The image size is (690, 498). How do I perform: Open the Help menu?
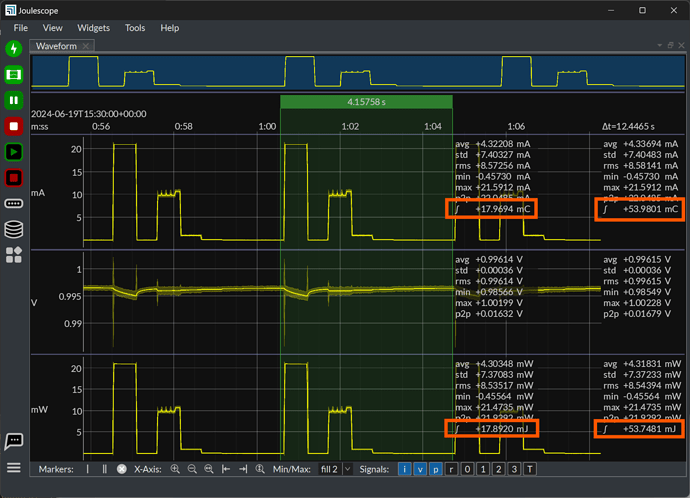click(x=169, y=28)
